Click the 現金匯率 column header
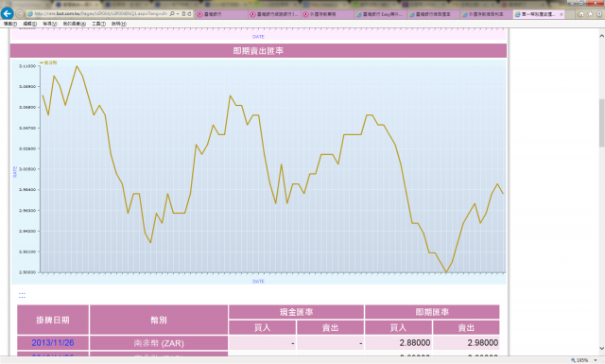This screenshot has height=364, width=605. coord(296,312)
